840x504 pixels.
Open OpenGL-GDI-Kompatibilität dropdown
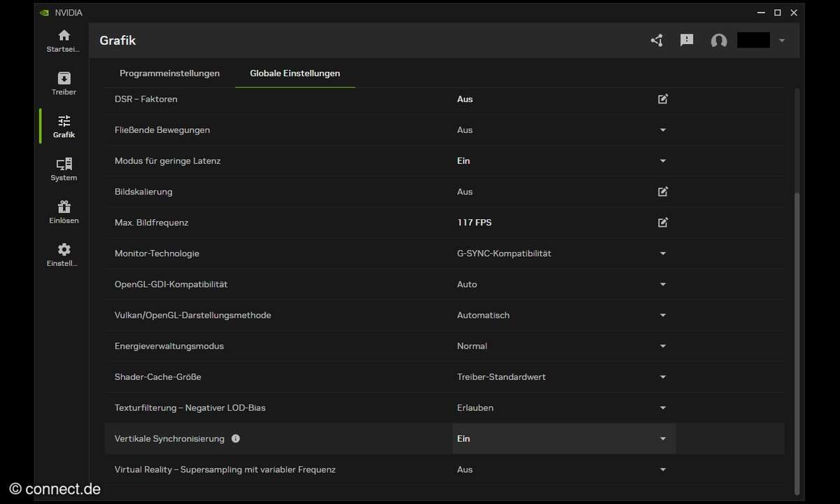(663, 284)
